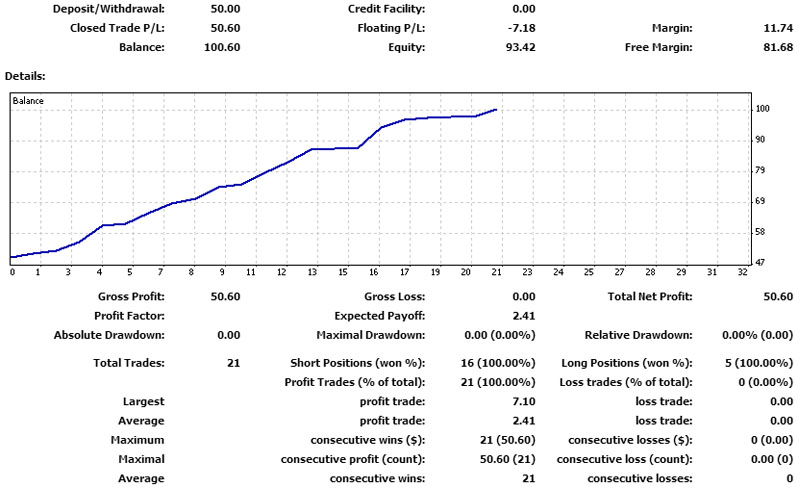The image size is (800, 488).
Task: Select the Closed Trade P/L label
Action: tap(117, 28)
